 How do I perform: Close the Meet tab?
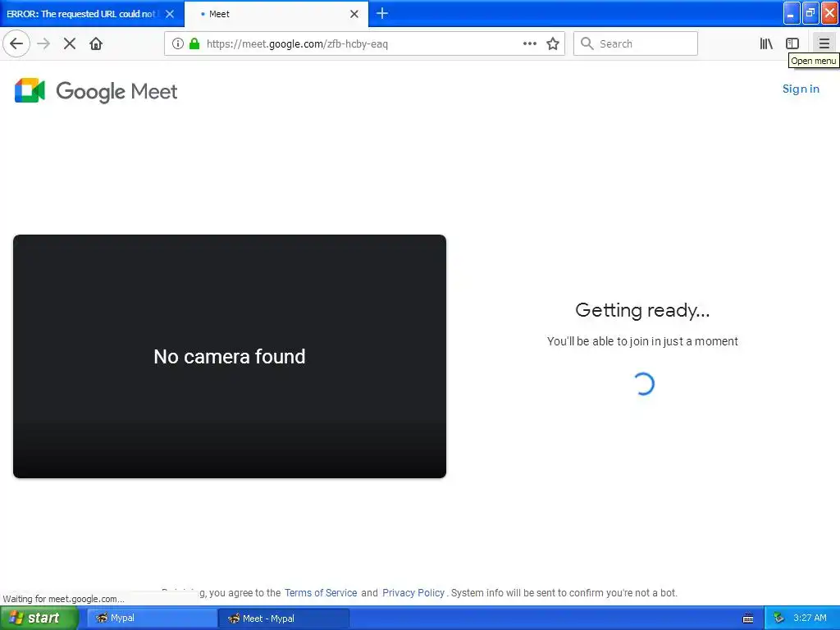[x=354, y=14]
